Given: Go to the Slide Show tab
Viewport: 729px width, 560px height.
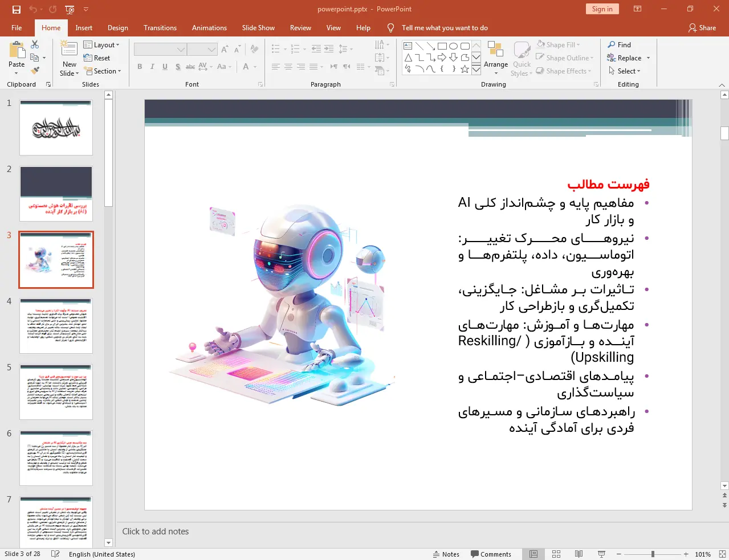Looking at the screenshot, I should tap(258, 27).
